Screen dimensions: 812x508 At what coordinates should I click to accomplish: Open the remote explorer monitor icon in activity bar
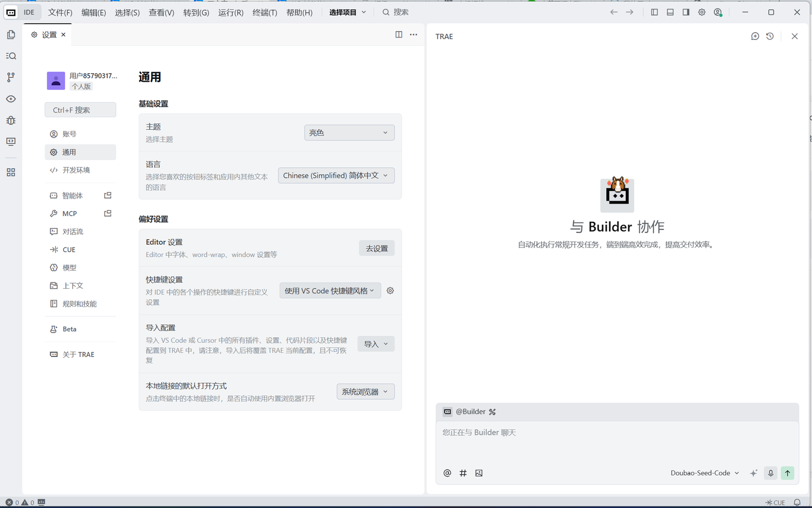click(11, 142)
